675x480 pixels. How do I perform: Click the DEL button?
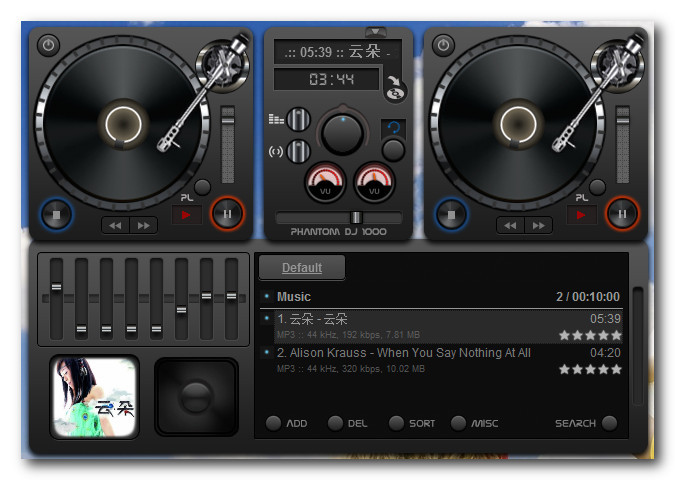pos(348,423)
